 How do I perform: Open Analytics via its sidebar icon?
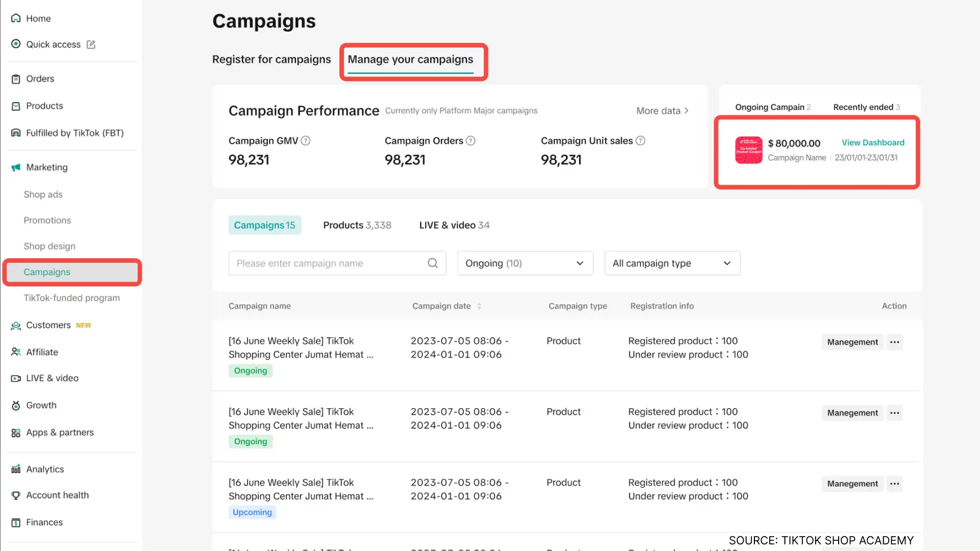coord(15,469)
